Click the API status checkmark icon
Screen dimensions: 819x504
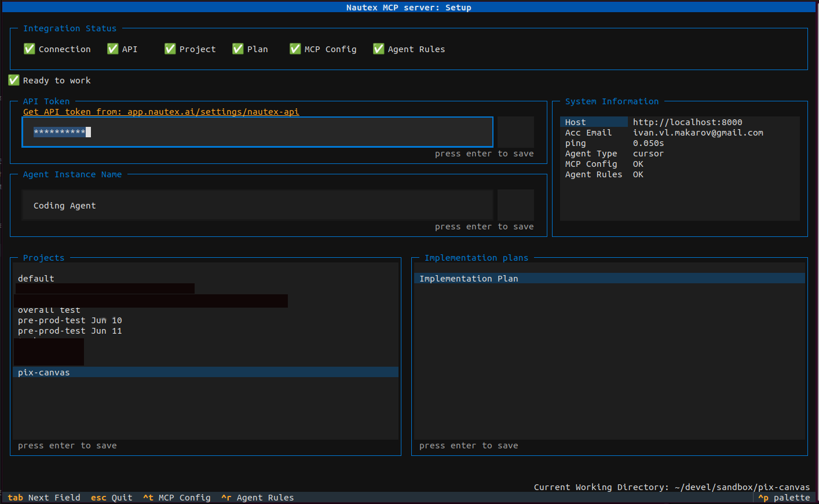(113, 49)
